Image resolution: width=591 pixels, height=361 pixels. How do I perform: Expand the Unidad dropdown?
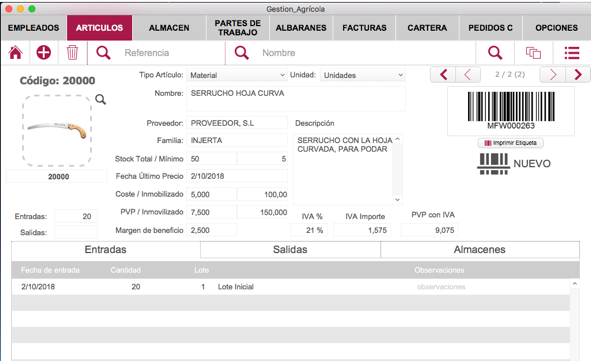click(363, 75)
